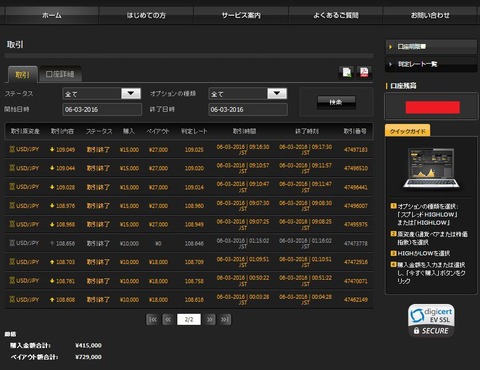Open the よくあるご質問 navigation tab
The width and height of the screenshot is (480, 370).
click(x=336, y=15)
